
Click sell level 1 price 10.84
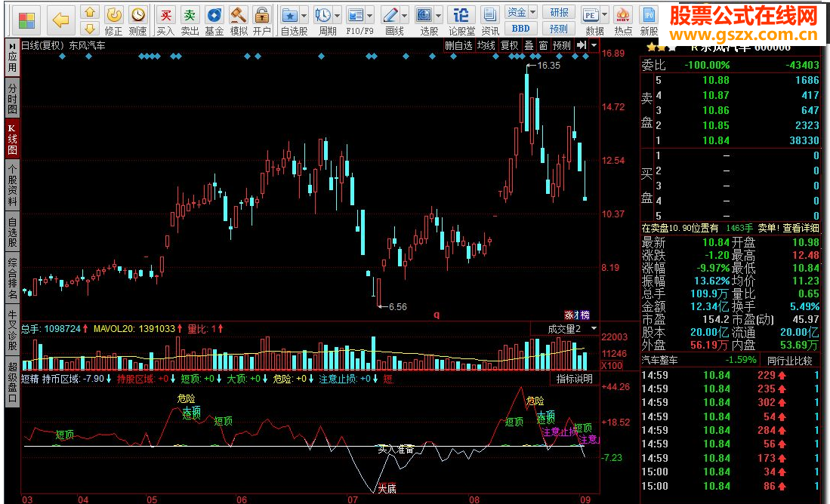(716, 140)
